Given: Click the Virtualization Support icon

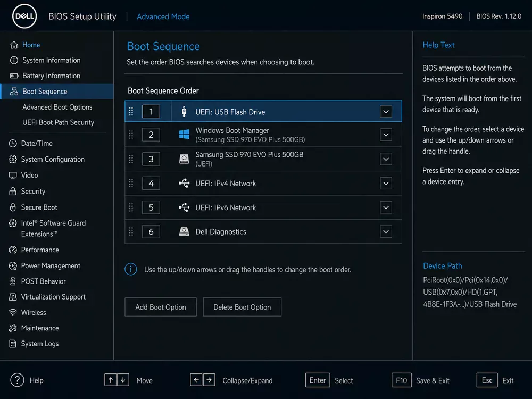Looking at the screenshot, I should tap(13, 297).
